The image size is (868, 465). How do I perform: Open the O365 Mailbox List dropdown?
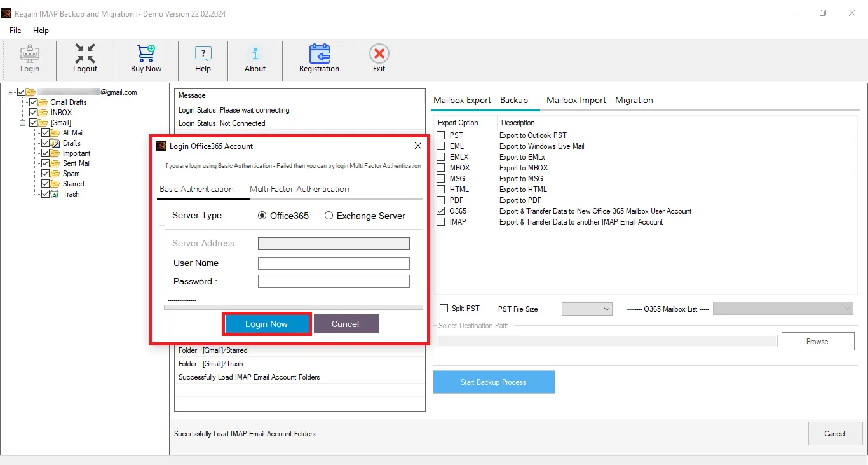click(x=783, y=309)
